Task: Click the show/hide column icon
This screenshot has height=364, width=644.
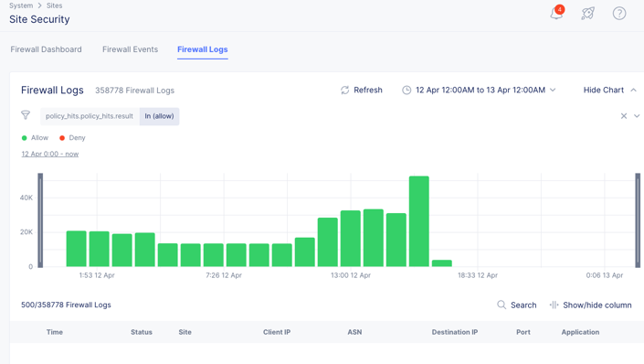Action: [x=554, y=305]
